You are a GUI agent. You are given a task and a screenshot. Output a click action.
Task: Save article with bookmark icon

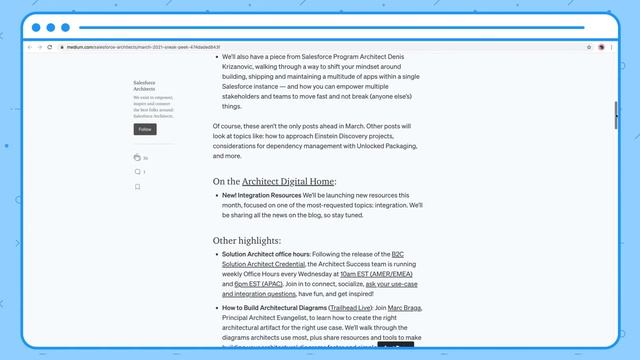pyautogui.click(x=138, y=187)
